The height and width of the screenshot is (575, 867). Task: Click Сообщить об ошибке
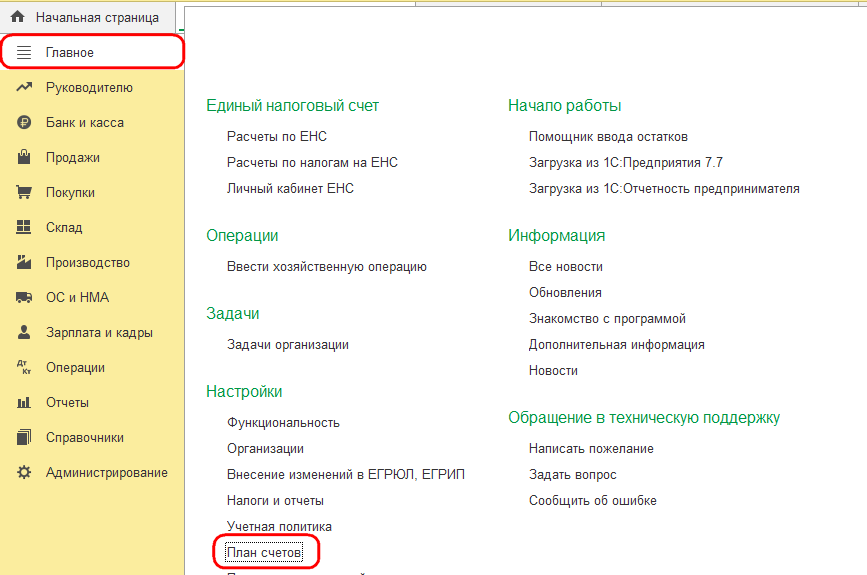point(593,501)
